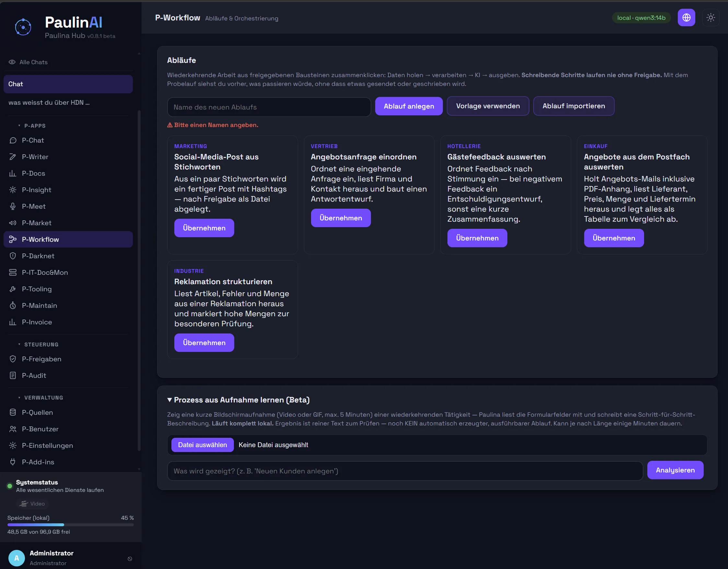Click the Video chip under Systemstatus
728x569 pixels.
[32, 504]
